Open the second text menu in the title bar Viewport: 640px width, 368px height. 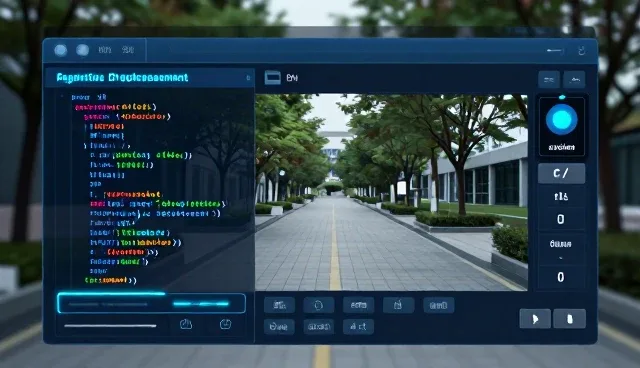pos(128,50)
